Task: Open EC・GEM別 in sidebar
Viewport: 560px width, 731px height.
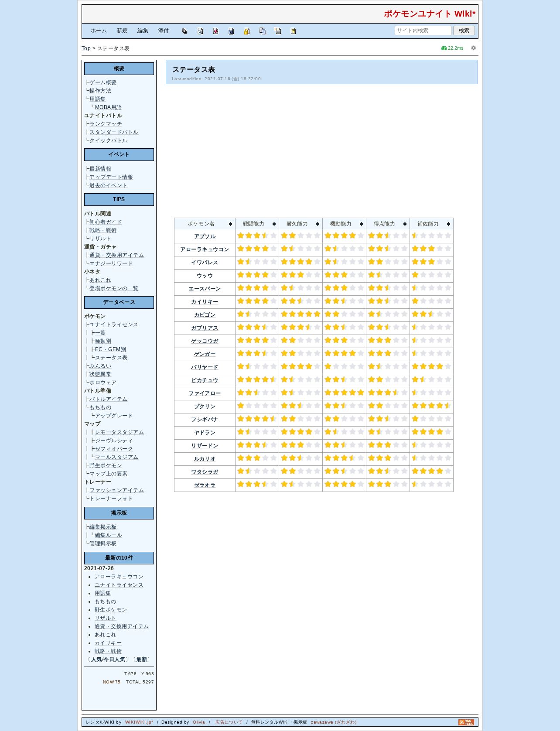Action: click(111, 349)
